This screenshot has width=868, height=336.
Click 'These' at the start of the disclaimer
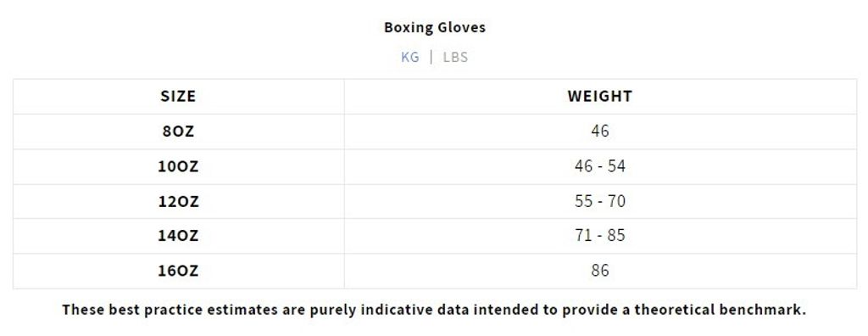tap(82, 310)
